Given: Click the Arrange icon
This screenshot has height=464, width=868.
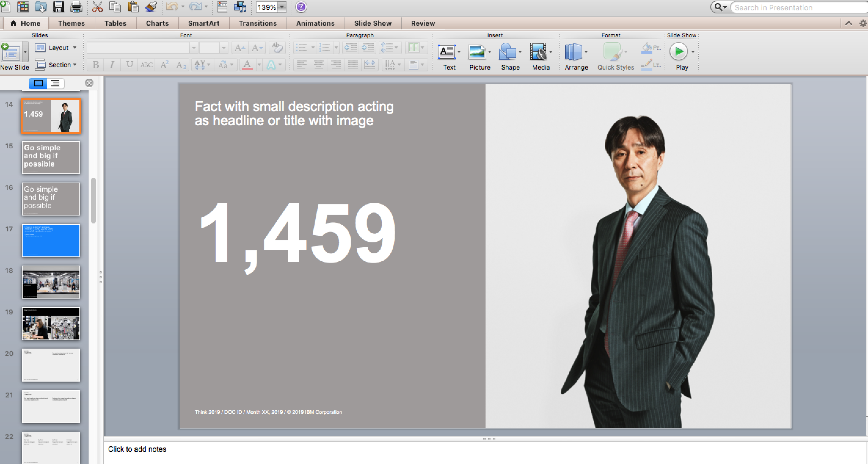Looking at the screenshot, I should coord(574,52).
